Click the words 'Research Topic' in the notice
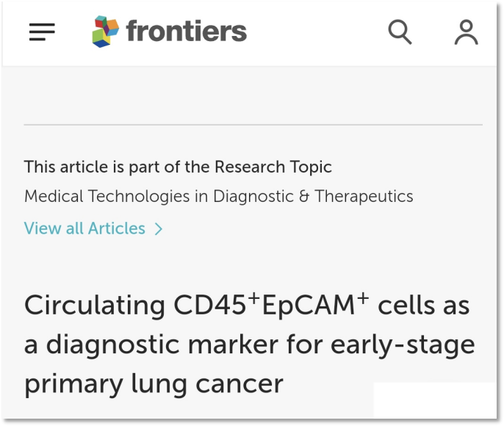The height and width of the screenshot is (426, 504). 273,167
